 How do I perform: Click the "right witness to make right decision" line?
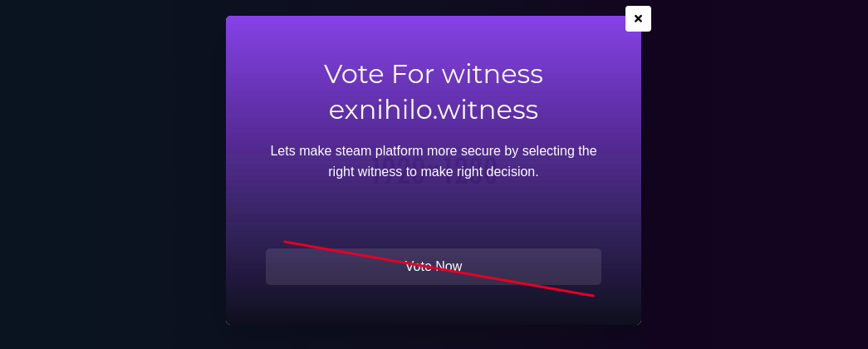434,172
